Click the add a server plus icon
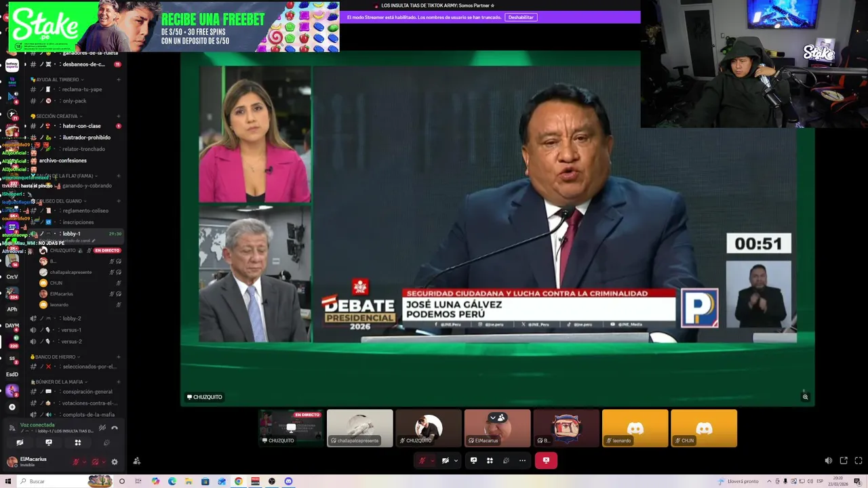 12,407
